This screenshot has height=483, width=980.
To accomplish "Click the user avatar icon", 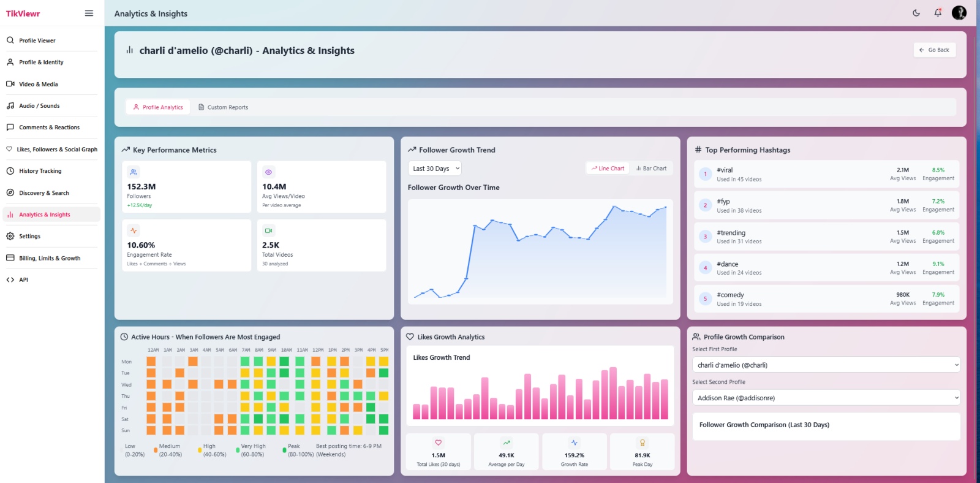I will (959, 13).
